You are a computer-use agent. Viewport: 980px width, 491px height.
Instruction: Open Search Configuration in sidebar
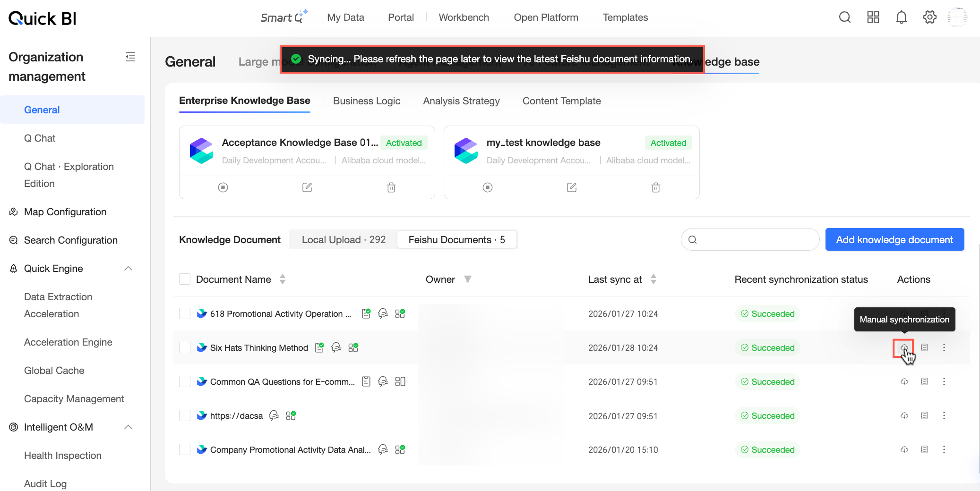[71, 240]
